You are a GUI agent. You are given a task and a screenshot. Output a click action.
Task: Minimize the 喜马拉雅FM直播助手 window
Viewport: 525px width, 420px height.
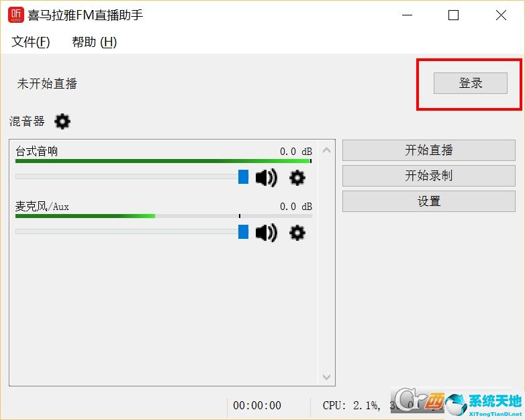(407, 15)
